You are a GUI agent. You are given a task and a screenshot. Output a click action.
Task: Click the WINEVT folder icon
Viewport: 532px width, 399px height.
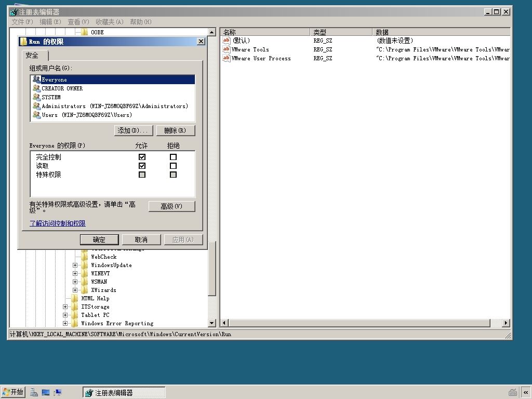click(85, 273)
